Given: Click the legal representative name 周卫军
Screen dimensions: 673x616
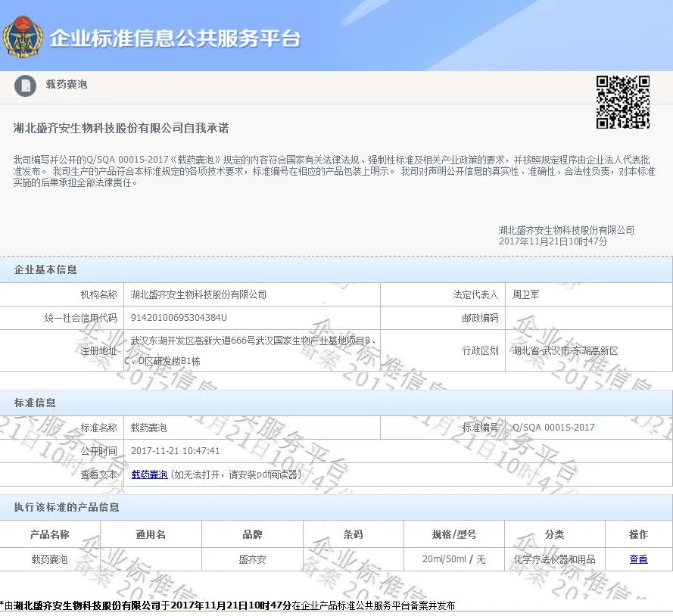Looking at the screenshot, I should [x=526, y=294].
